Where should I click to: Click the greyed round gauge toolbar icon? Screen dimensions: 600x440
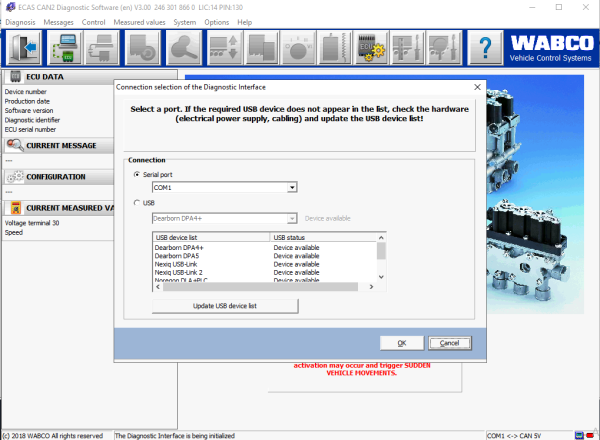(x=298, y=48)
